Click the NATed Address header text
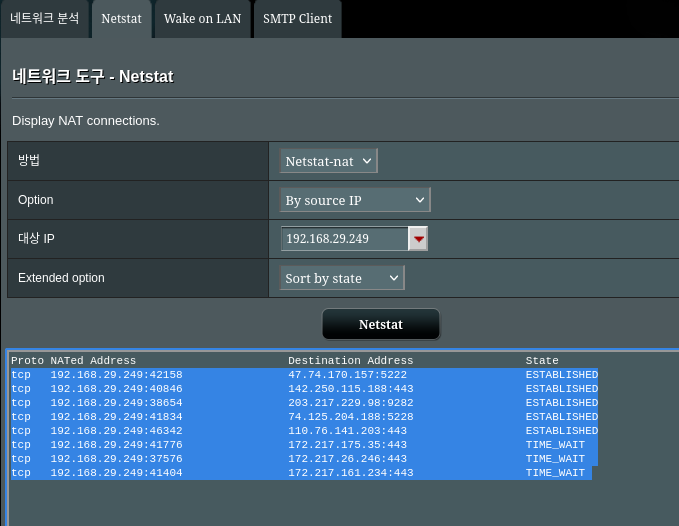679x526 pixels. tap(93, 361)
